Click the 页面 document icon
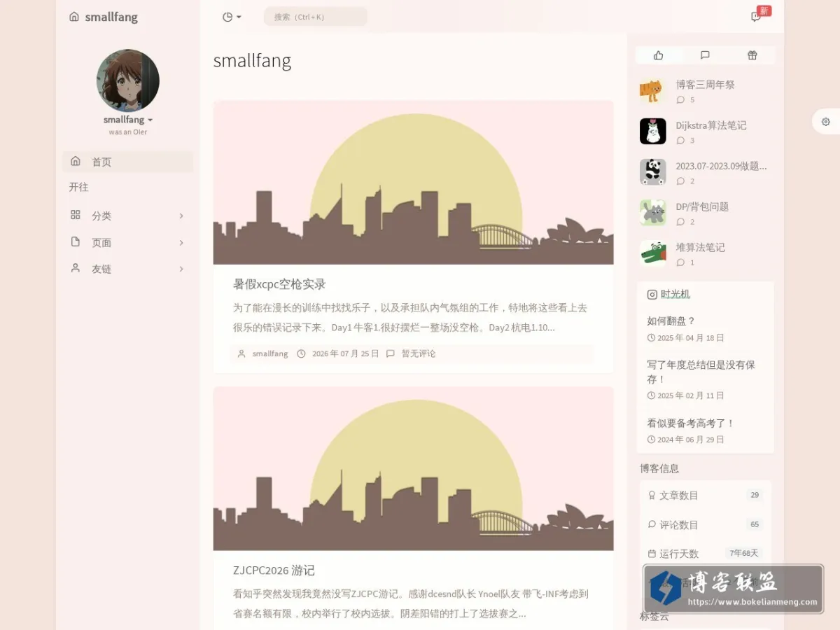This screenshot has height=630, width=840. 76,241
